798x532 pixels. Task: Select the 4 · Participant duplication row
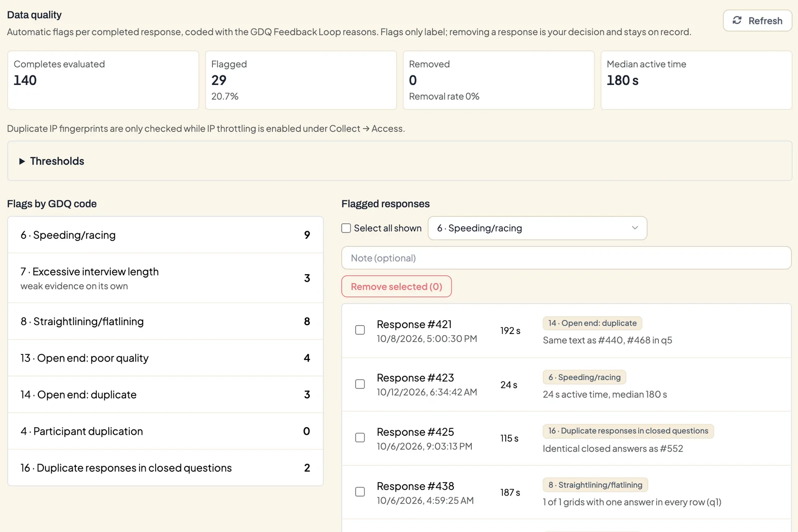coord(165,431)
